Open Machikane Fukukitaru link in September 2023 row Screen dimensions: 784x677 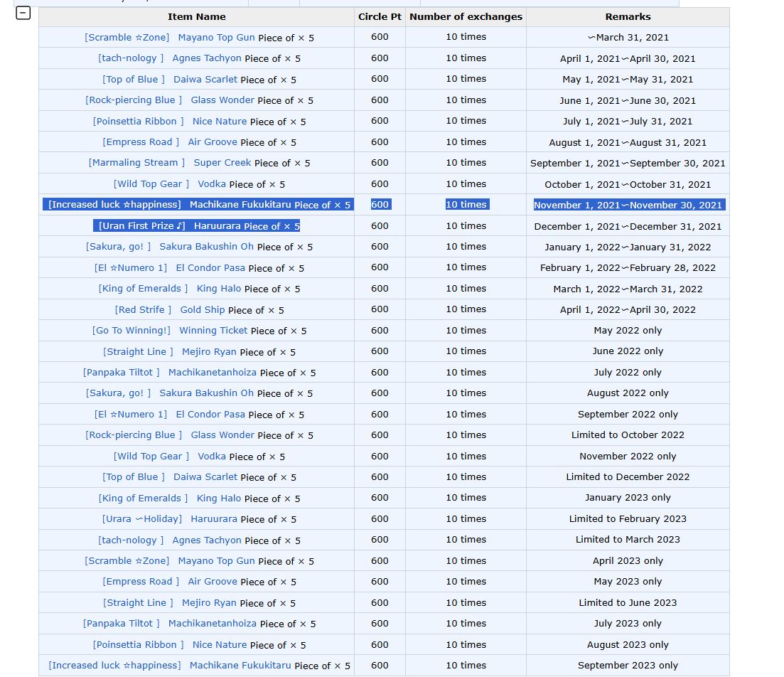[x=240, y=666]
